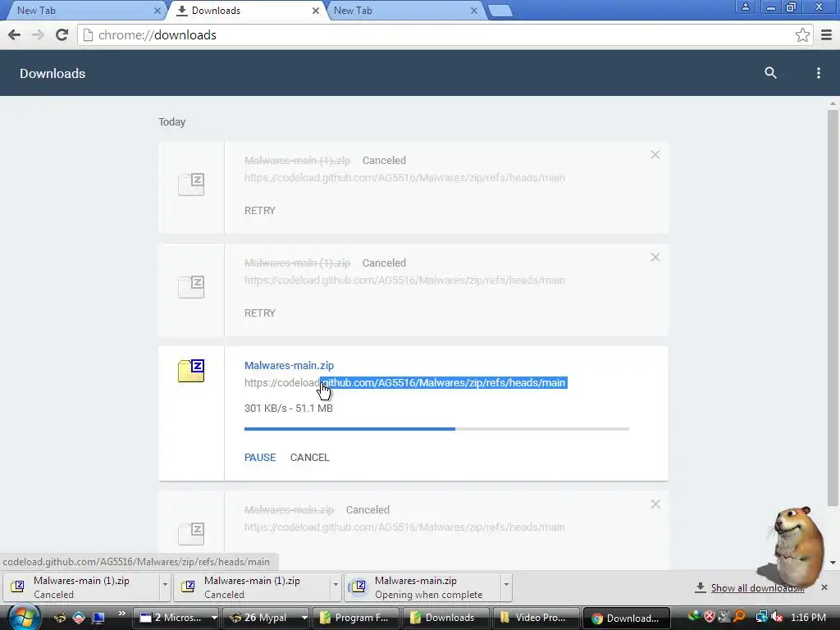This screenshot has width=840, height=630.
Task: Click the muted volume tray icon
Action: [777, 617]
